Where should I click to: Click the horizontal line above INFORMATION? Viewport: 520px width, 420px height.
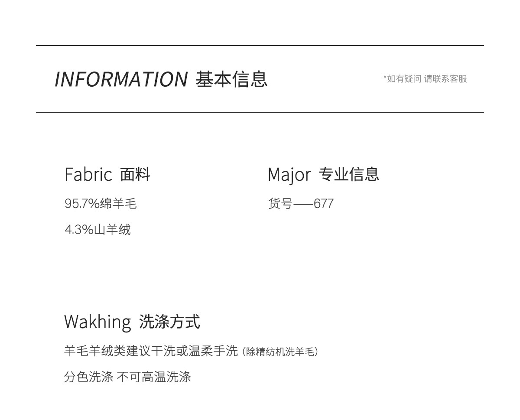coord(260,46)
